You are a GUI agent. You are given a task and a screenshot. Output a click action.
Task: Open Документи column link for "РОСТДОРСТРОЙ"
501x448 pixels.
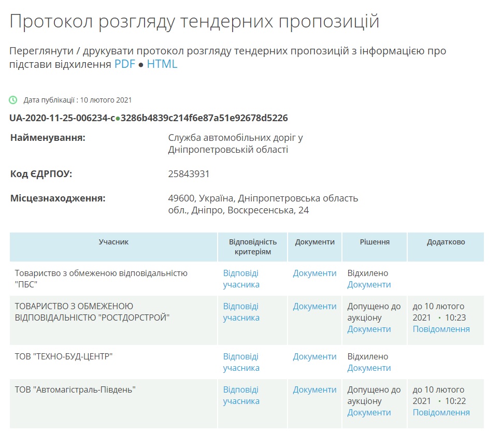coord(314,306)
